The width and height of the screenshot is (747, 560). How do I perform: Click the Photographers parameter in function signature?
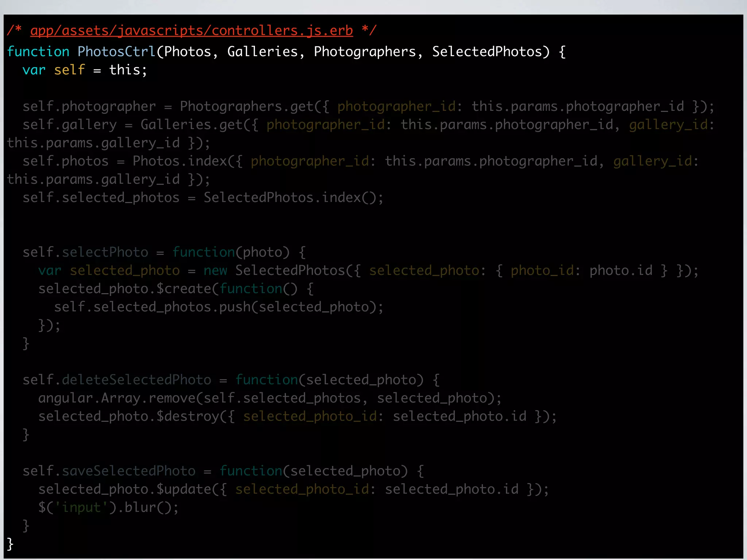(365, 52)
